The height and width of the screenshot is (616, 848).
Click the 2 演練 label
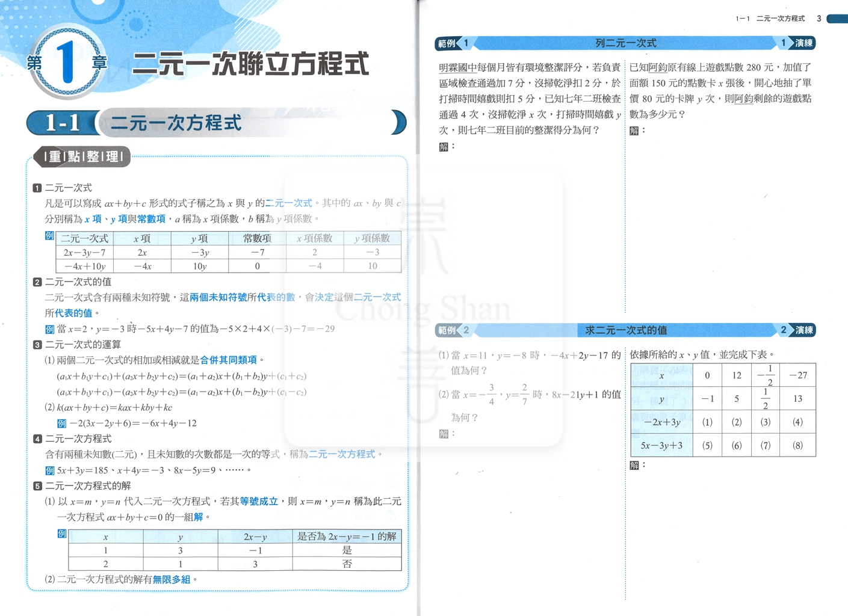point(797,330)
